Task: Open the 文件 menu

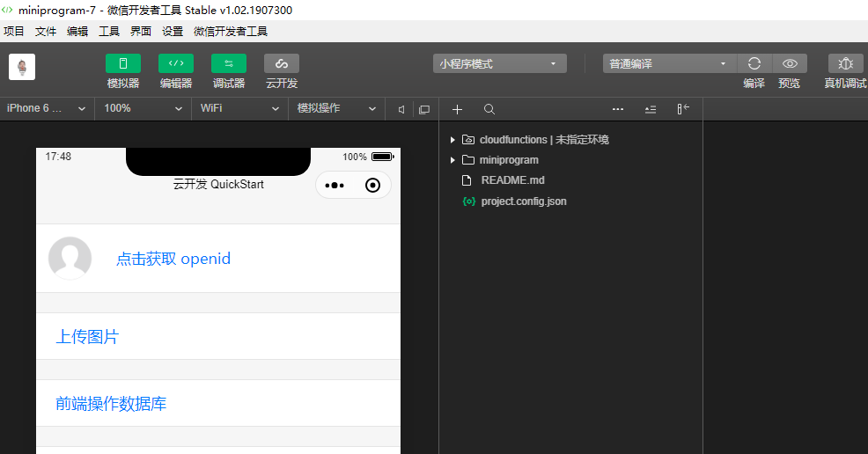Action: (x=46, y=32)
